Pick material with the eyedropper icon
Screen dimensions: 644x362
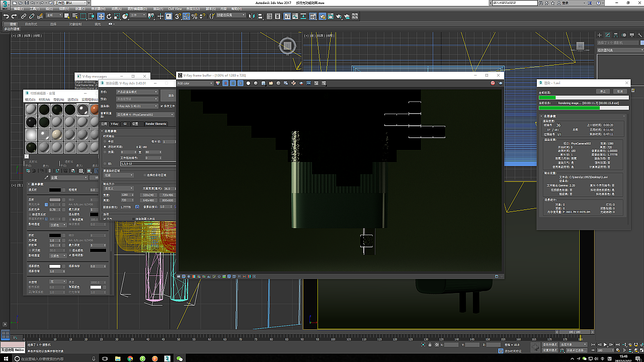(x=47, y=177)
